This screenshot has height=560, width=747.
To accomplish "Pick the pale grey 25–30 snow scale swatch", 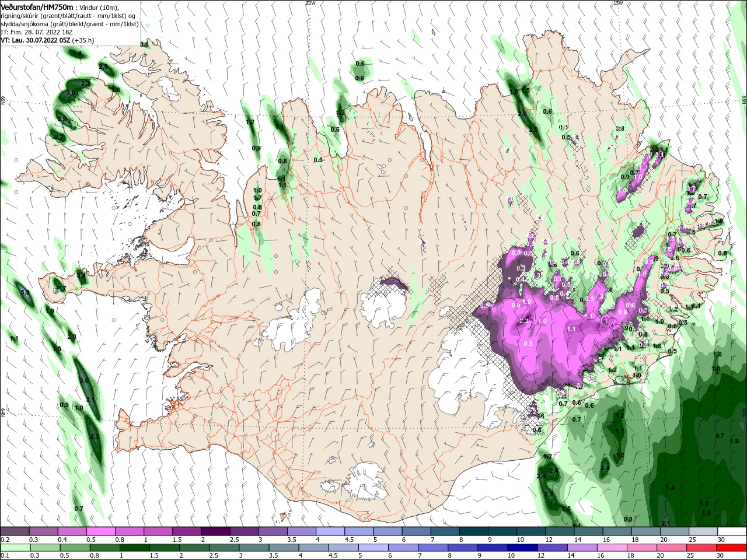I will (703, 531).
